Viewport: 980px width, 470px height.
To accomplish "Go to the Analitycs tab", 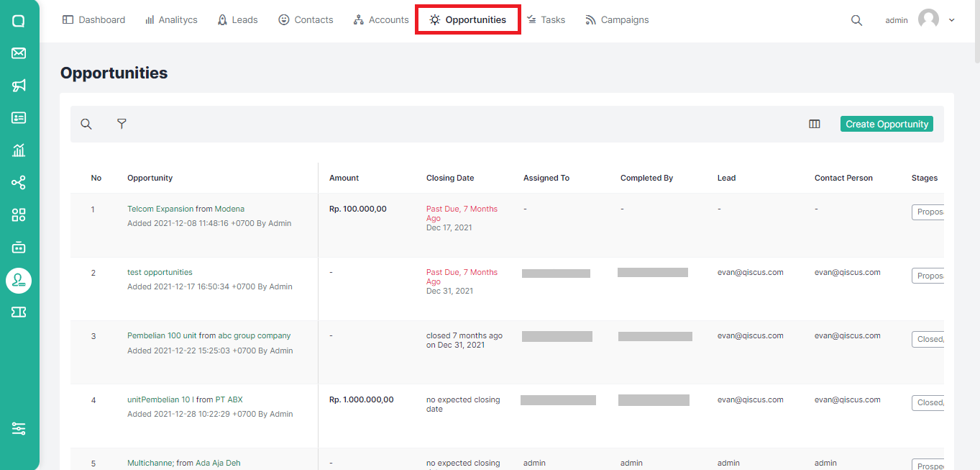I will tap(171, 20).
